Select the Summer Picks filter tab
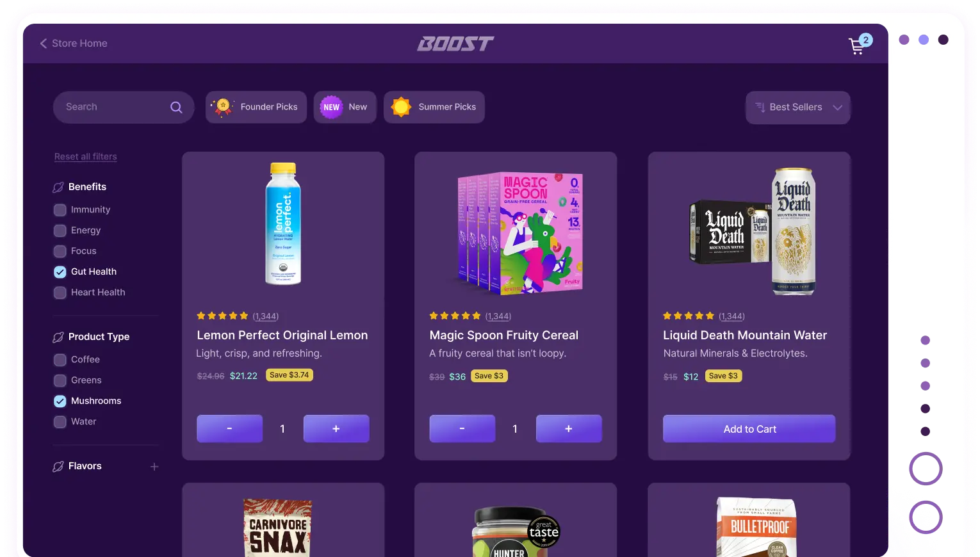 click(434, 107)
